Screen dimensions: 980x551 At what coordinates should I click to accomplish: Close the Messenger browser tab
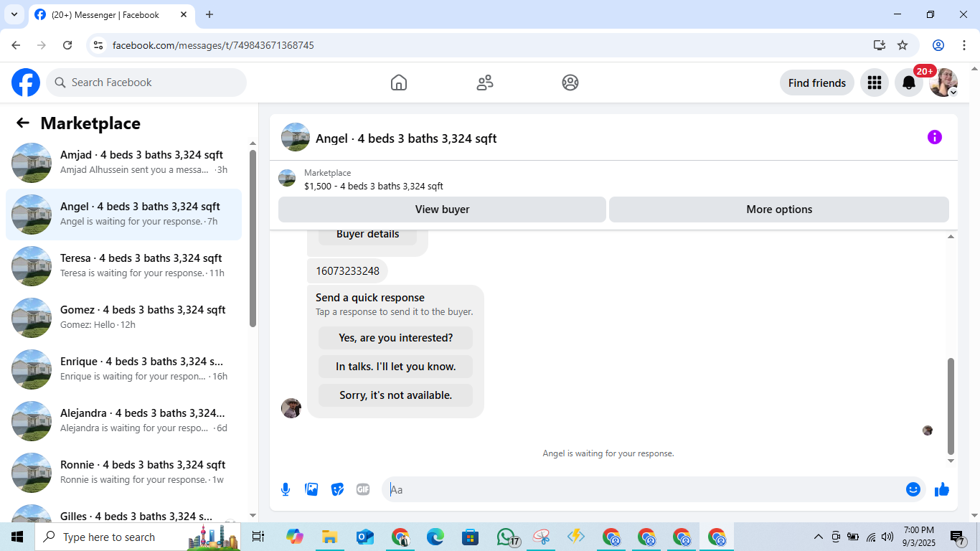[x=184, y=14]
